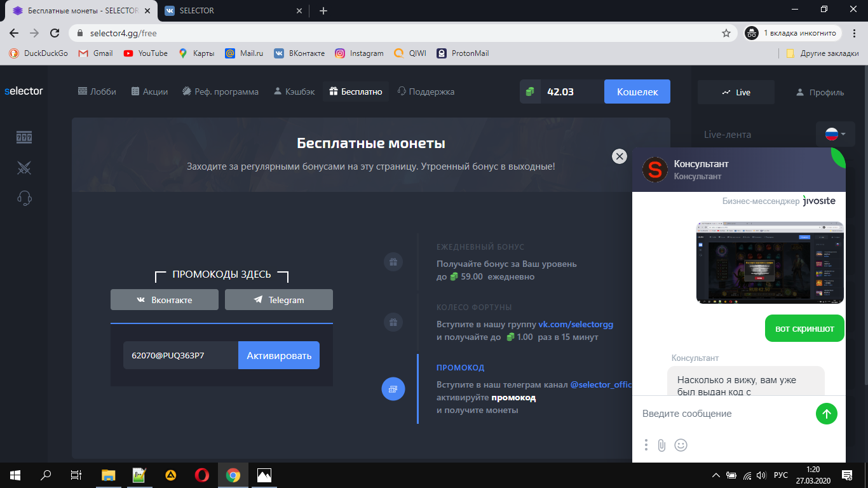Open the Поддержка menu item

point(426,91)
